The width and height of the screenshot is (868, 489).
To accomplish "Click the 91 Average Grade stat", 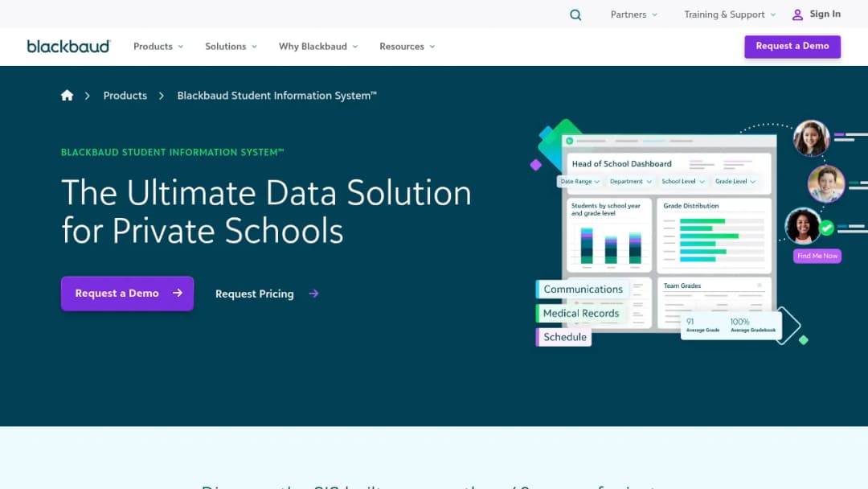I will pyautogui.click(x=702, y=325).
